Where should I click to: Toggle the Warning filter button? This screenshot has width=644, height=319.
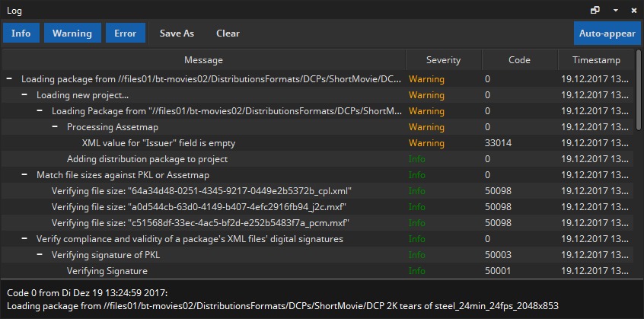pos(72,33)
